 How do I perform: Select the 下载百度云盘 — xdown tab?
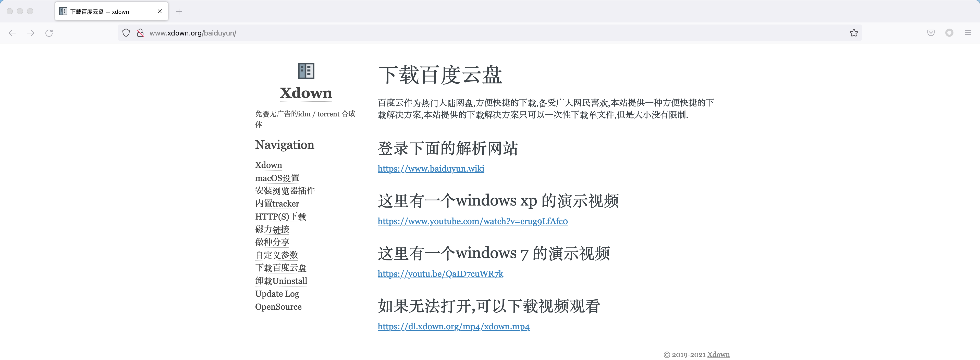pos(112,12)
